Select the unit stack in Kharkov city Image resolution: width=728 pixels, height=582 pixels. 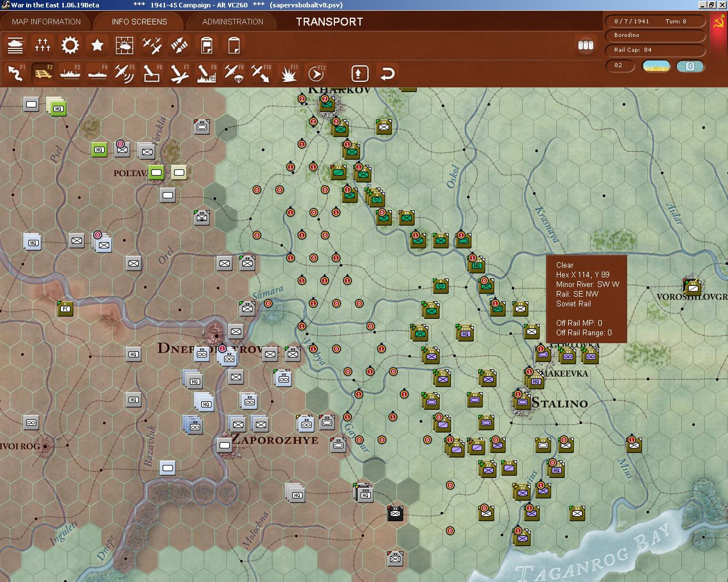[x=326, y=103]
